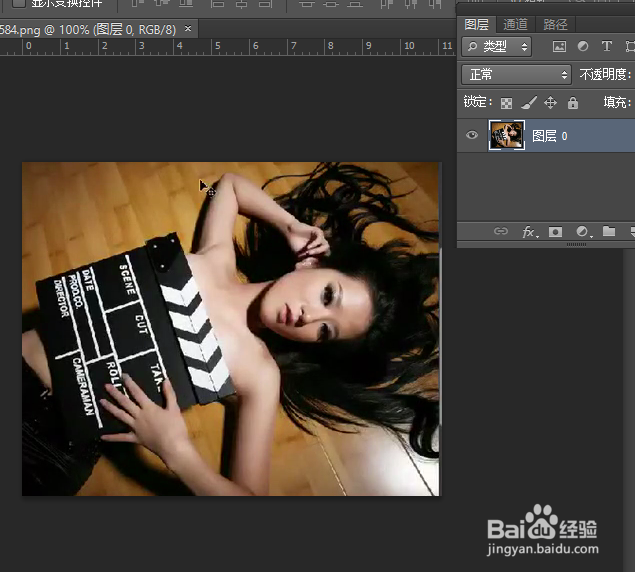Lock transparent pixels checkerboard icon
This screenshot has width=635, height=572.
pos(506,103)
